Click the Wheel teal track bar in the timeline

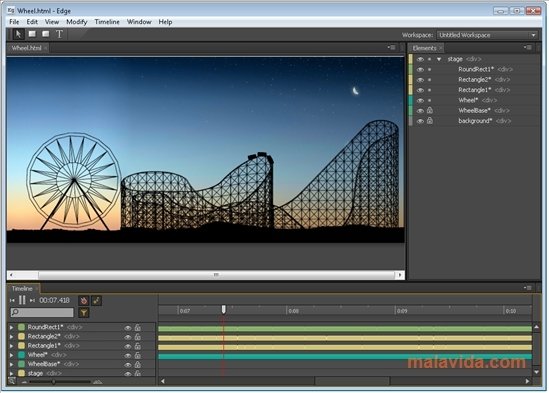pyautogui.click(x=345, y=356)
